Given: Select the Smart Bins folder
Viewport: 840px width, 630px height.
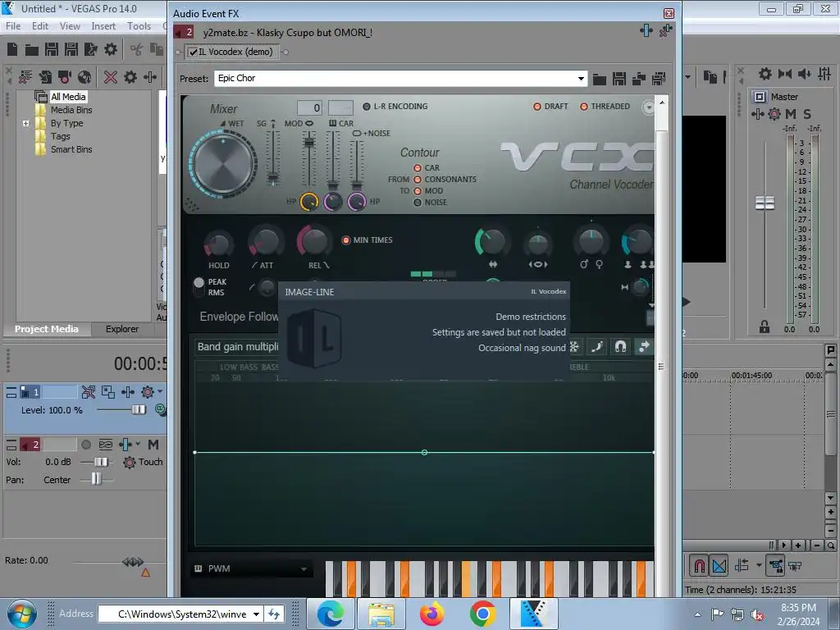Looking at the screenshot, I should (71, 149).
